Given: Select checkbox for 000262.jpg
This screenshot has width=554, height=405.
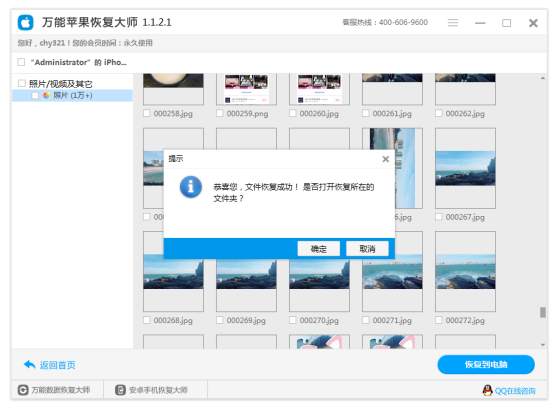Looking at the screenshot, I should point(439,113).
